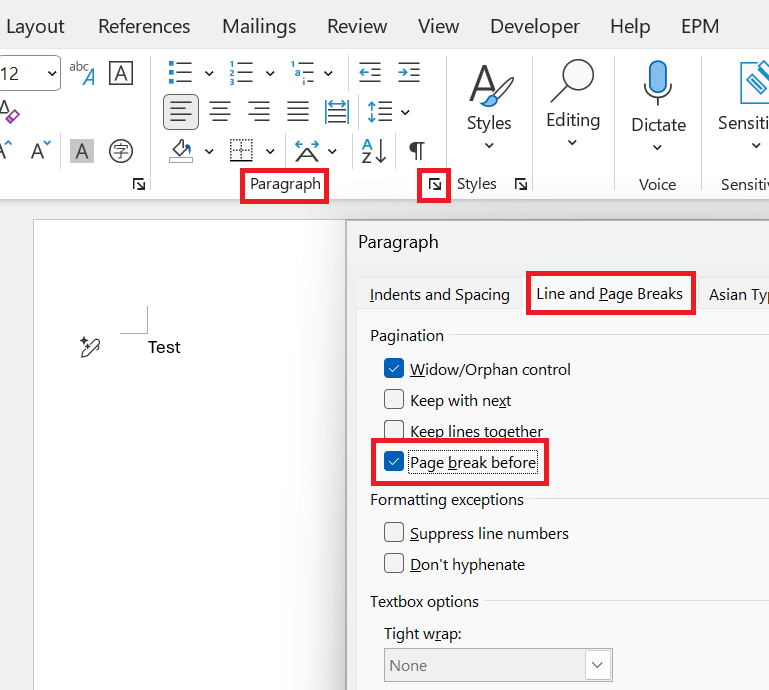
Task: Enable Keep lines together
Action: 394,429
